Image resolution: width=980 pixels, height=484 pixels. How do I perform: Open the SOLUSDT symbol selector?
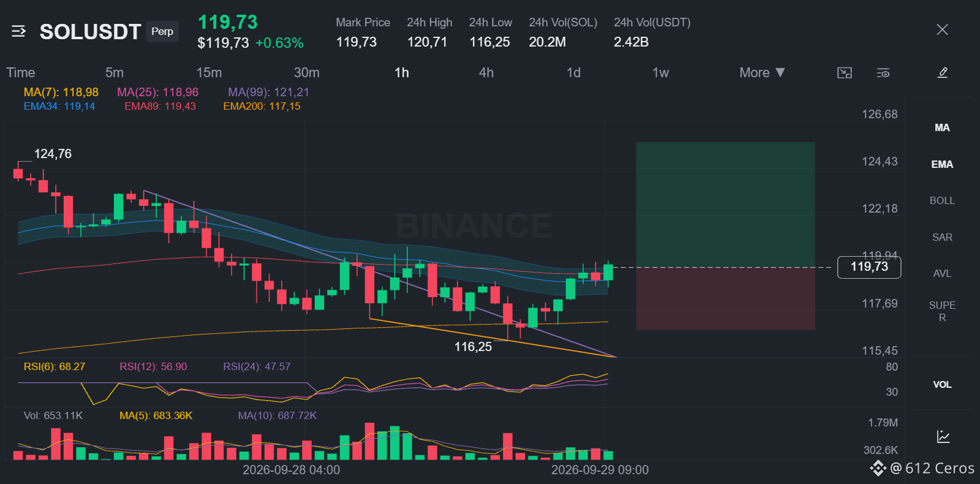click(90, 31)
